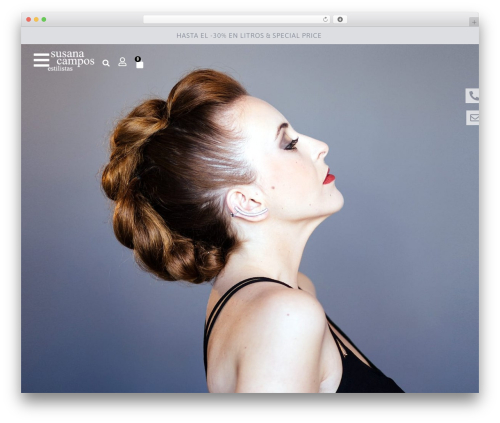This screenshot has width=500, height=423.
Task: Open the site search magnifier icon
Action: click(x=106, y=63)
